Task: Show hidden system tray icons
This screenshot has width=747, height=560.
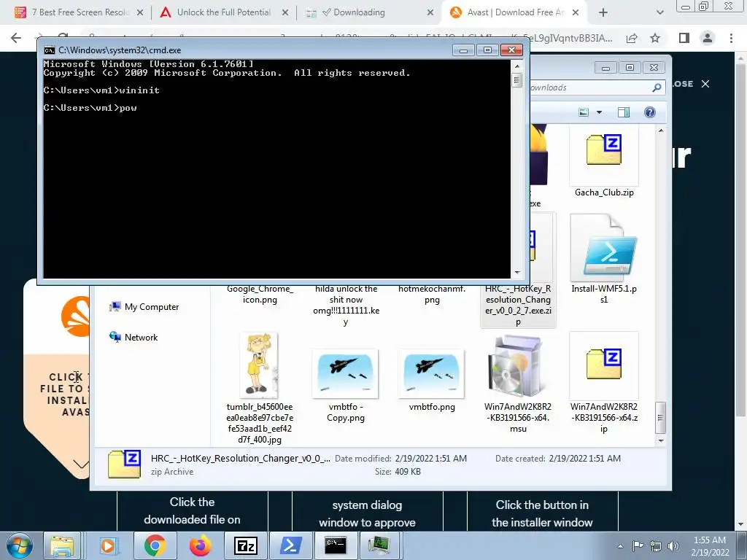Action: 620,546
